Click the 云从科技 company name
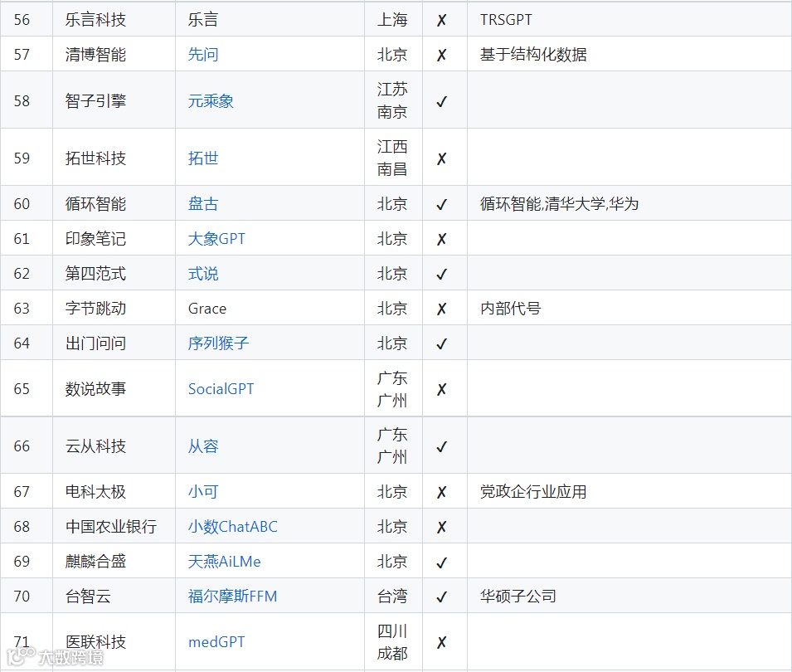Screen dimensions: 792x672 point(95,446)
